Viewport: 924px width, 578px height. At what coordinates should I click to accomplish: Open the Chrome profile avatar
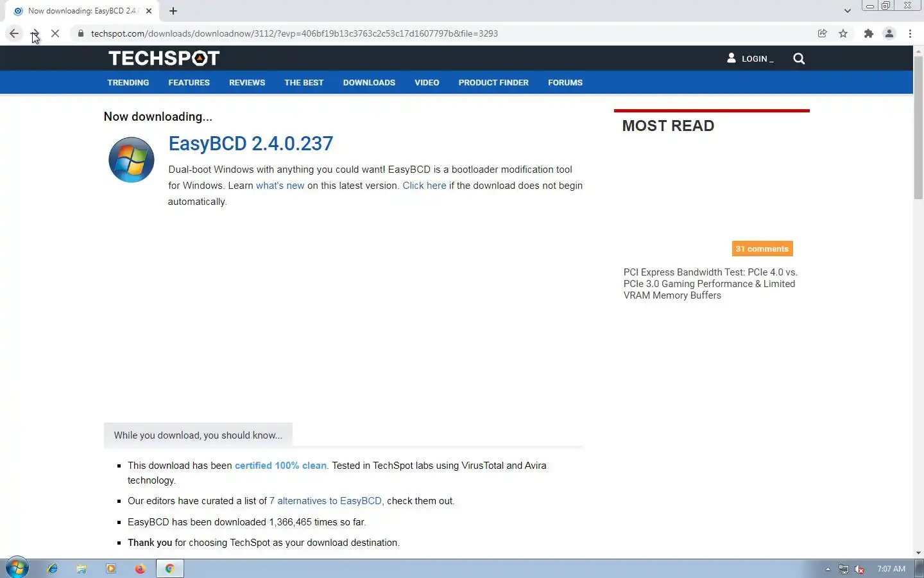(889, 33)
